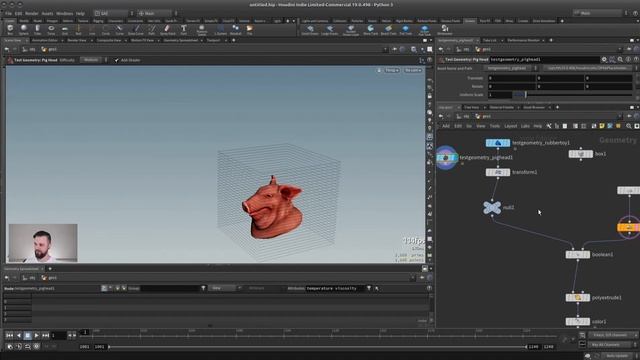This screenshot has height=360, width=640.
Task: Open the Help menu in main menu bar
Action: pyautogui.click(x=80, y=13)
